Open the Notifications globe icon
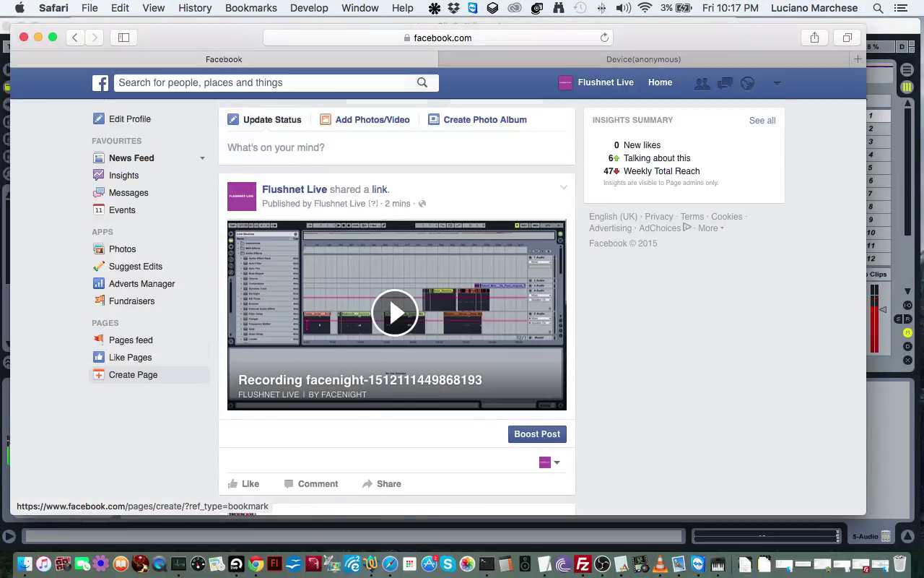 click(748, 83)
